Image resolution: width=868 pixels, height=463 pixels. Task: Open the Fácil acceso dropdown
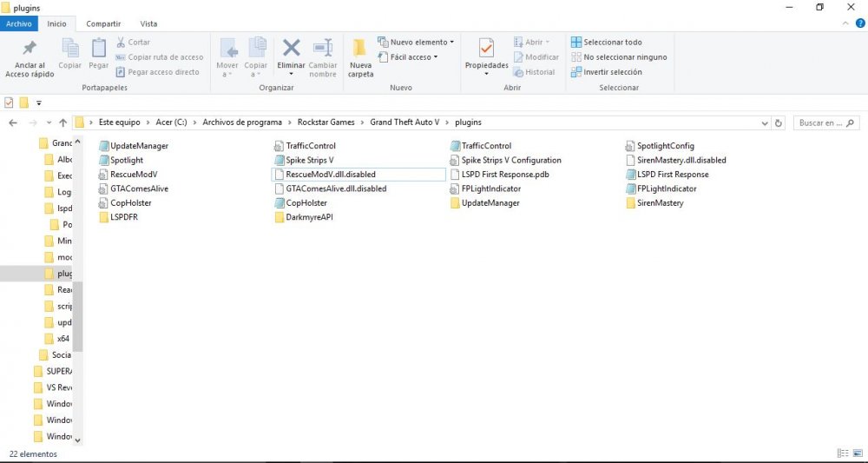coord(408,57)
